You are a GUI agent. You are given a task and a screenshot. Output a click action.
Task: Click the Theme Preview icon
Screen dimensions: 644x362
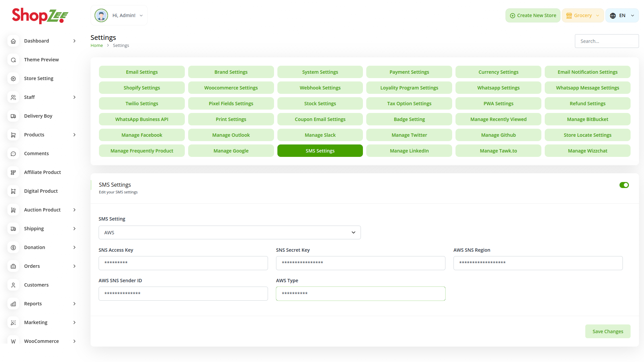[13, 60]
